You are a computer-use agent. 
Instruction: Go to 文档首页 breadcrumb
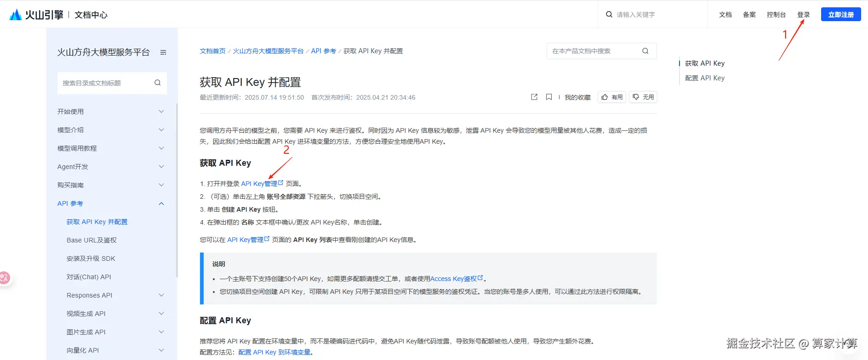[212, 51]
